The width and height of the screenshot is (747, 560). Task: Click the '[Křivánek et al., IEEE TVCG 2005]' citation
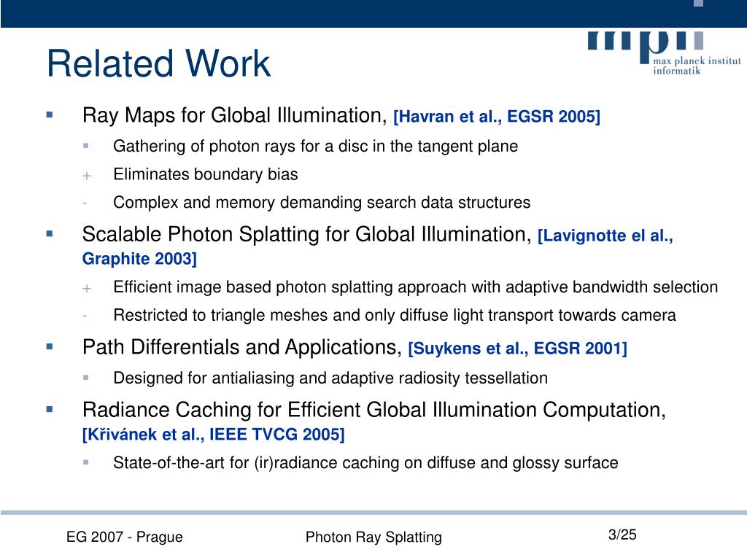click(214, 435)
